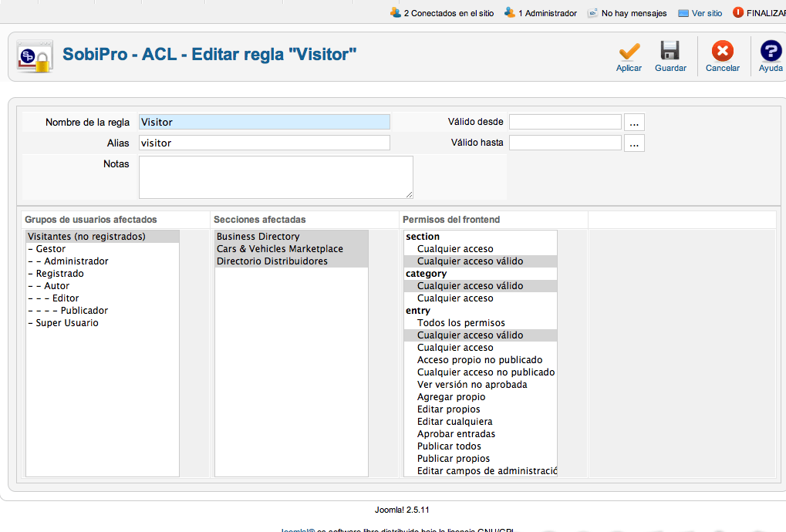Viewport: 786px width, 532px height.
Task: Click the red Finalizar logout icon
Action: click(x=738, y=12)
